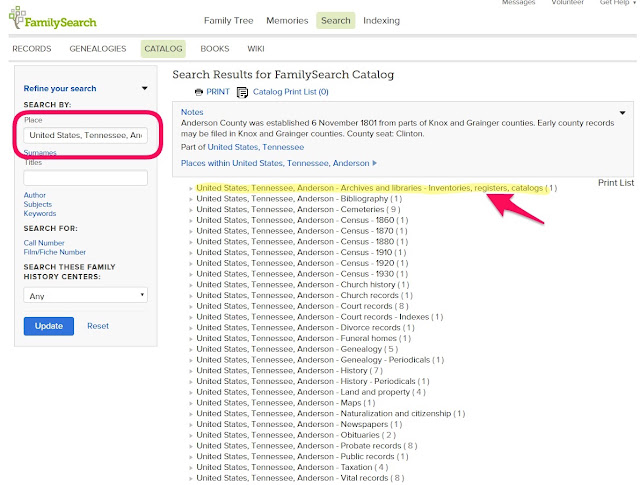Click the FamilySearch tree logo
Viewport: 640px width, 485px height.
coord(52,18)
